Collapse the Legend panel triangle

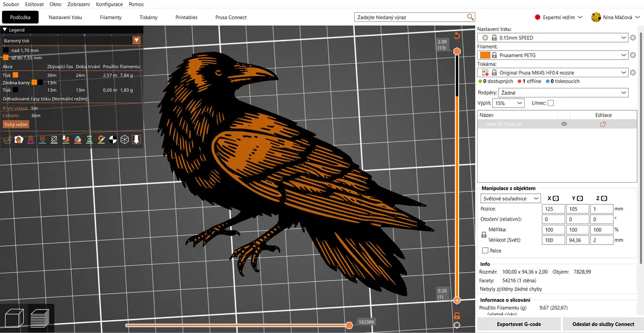coord(5,30)
